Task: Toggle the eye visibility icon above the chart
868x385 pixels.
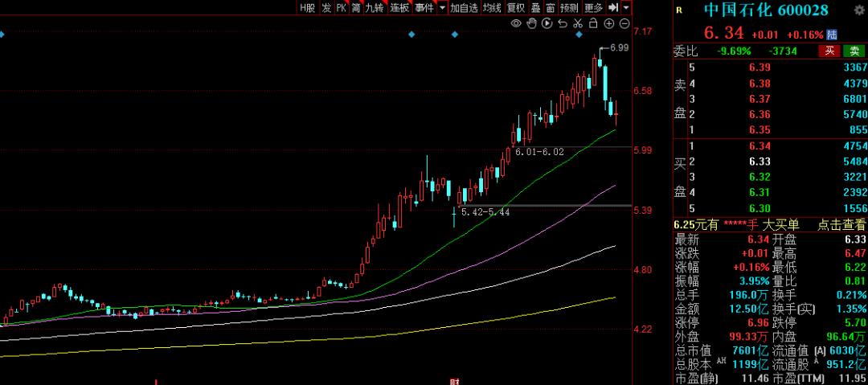Action: [x=515, y=23]
